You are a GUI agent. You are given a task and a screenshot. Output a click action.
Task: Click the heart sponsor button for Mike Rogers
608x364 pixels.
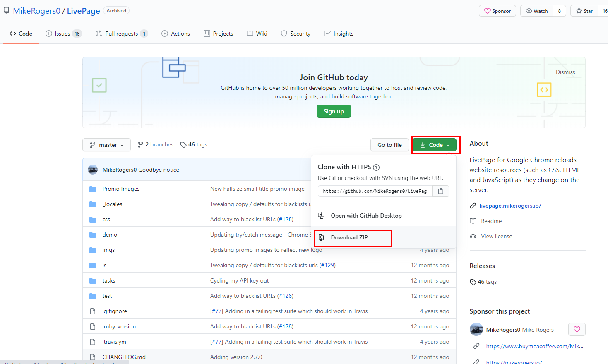coord(577,330)
